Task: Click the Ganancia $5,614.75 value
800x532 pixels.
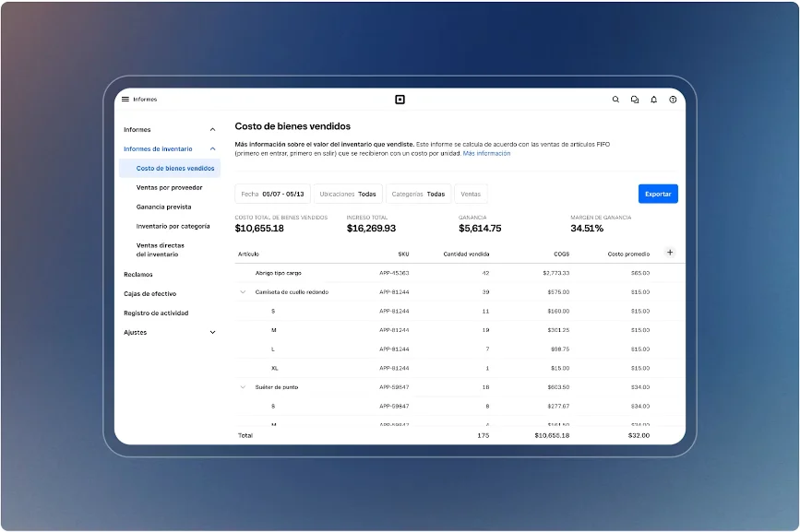Action: 480,229
